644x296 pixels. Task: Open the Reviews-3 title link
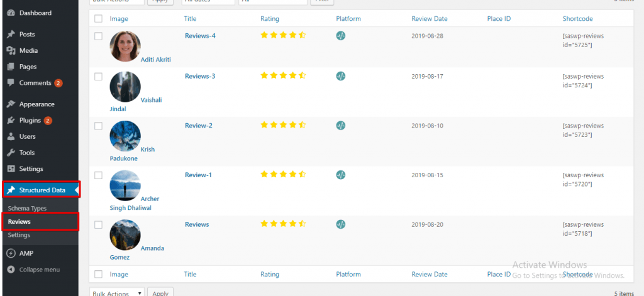(200, 76)
